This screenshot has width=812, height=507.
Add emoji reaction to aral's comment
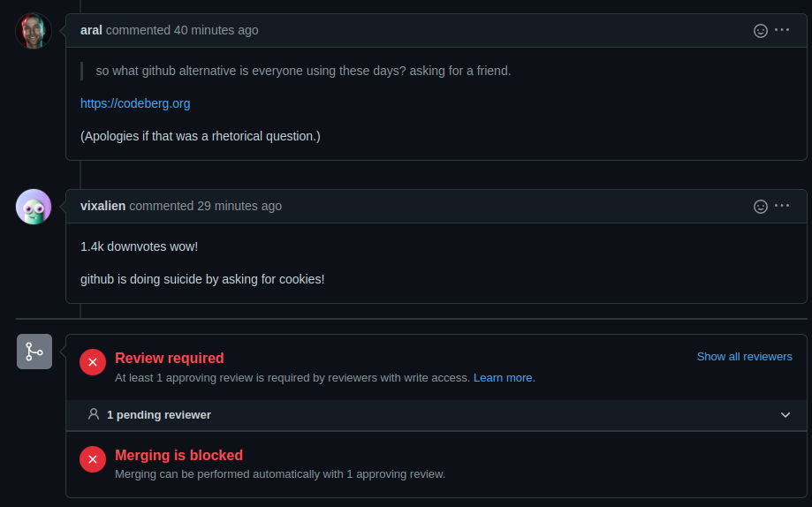[x=760, y=30]
